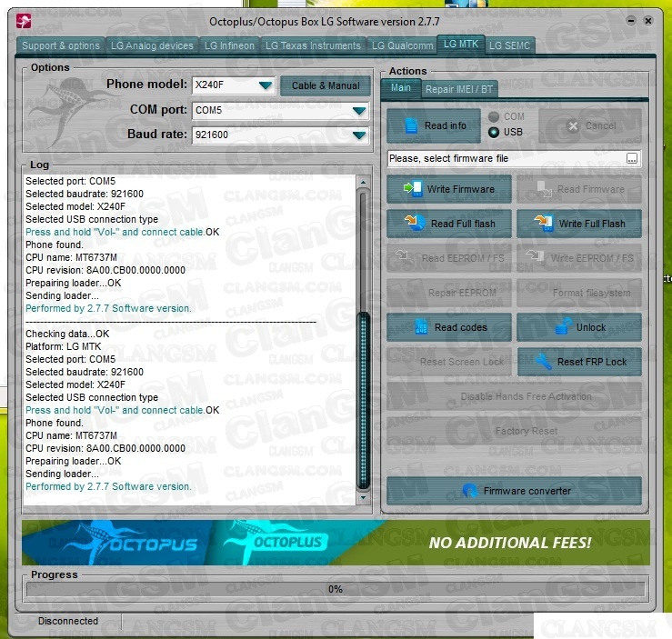Click the Read Full flash button

(x=448, y=224)
